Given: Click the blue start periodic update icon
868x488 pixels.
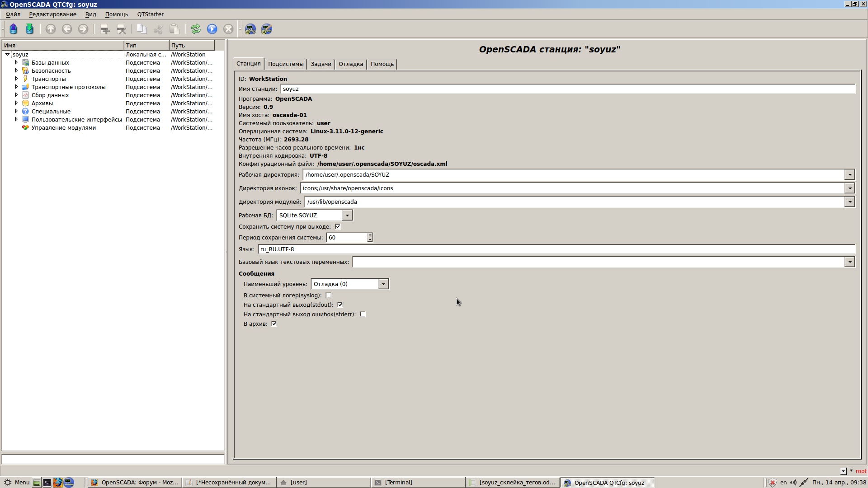Looking at the screenshot, I should pos(212,29).
